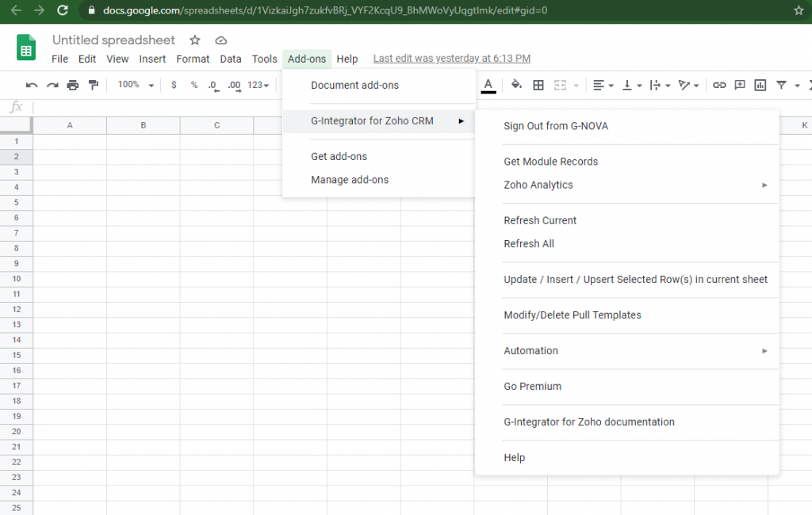The width and height of the screenshot is (812, 515).
Task: Format as percent
Action: [x=194, y=85]
